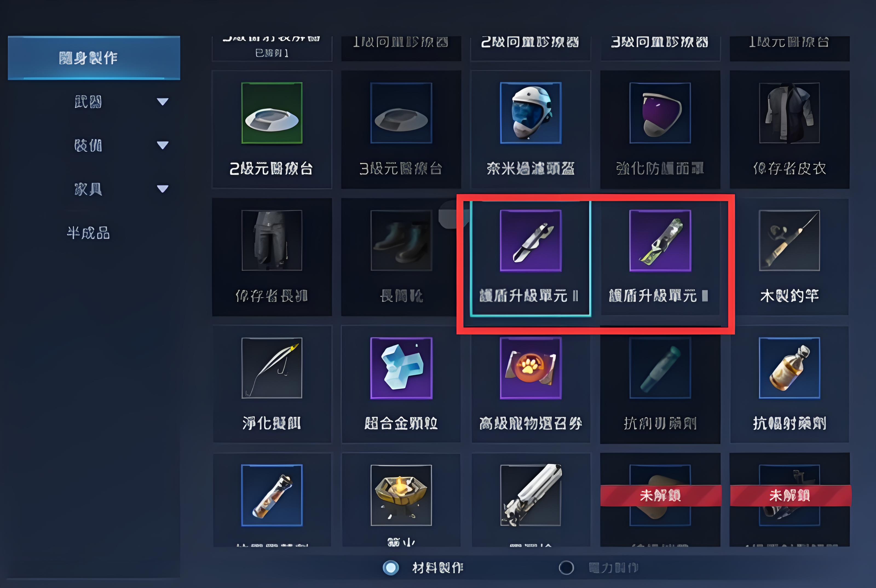This screenshot has height=588, width=876.
Task: Open the 半成品 category
Action: point(88,233)
